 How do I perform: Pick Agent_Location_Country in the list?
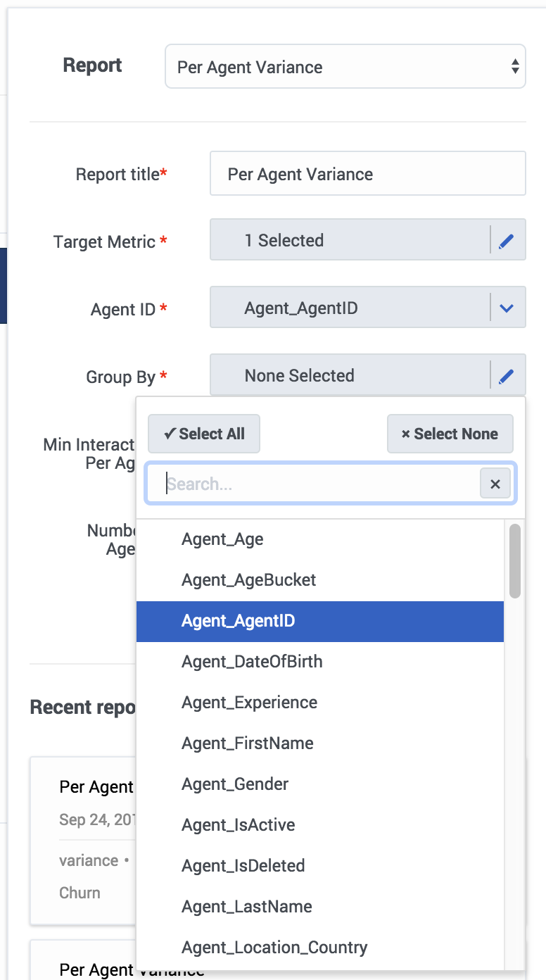[x=274, y=948]
